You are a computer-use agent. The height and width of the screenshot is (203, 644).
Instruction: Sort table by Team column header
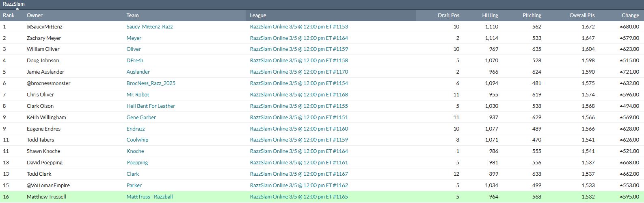pyautogui.click(x=132, y=15)
